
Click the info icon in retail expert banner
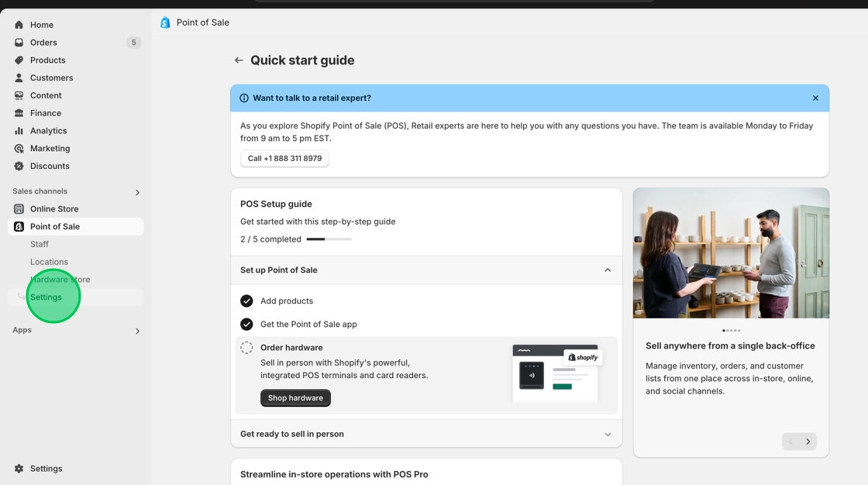coord(244,98)
